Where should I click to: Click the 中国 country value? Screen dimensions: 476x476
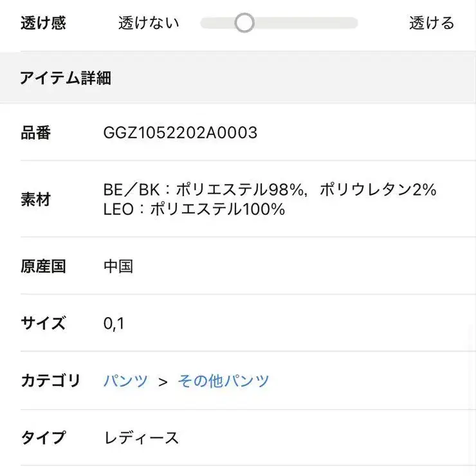[118, 266]
